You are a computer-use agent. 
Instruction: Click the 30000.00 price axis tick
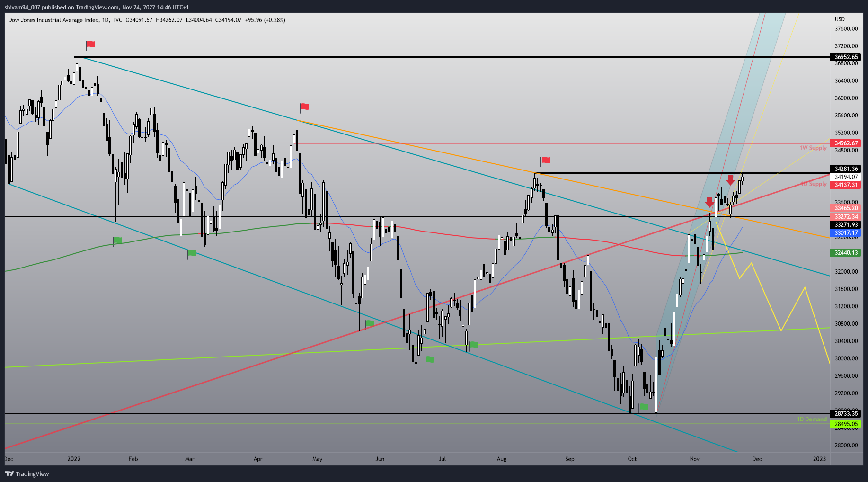coord(846,358)
